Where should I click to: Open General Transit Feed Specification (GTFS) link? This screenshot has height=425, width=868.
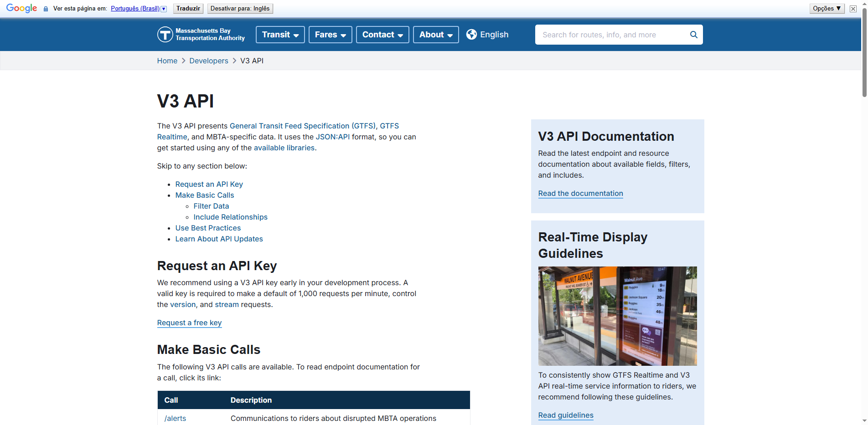pyautogui.click(x=303, y=126)
